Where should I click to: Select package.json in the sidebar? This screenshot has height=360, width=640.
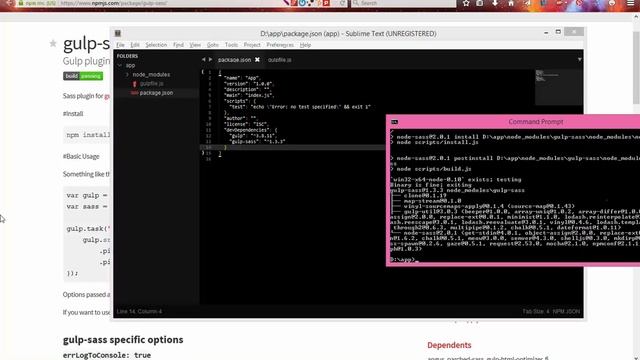pos(156,93)
